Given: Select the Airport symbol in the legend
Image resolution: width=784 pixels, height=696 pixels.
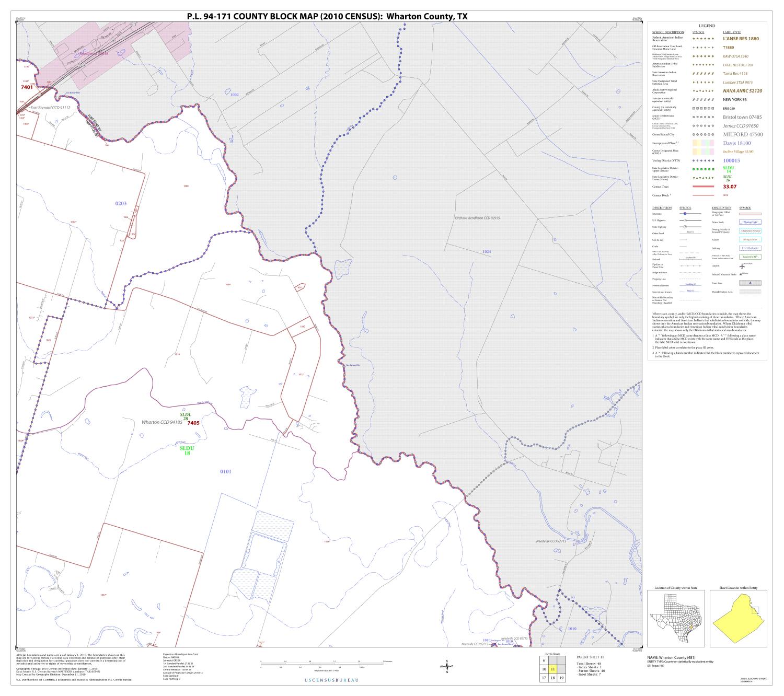Looking at the screenshot, I should tap(742, 266).
